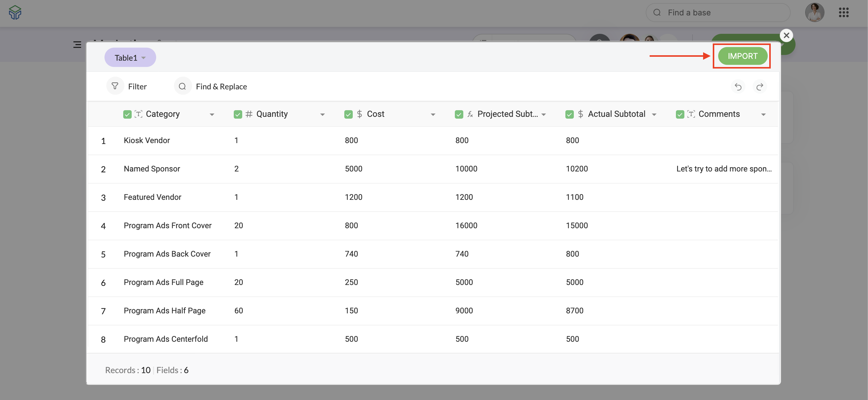This screenshot has height=400, width=868.
Task: Click the Find & Replace magnifier icon
Action: pyautogui.click(x=182, y=87)
